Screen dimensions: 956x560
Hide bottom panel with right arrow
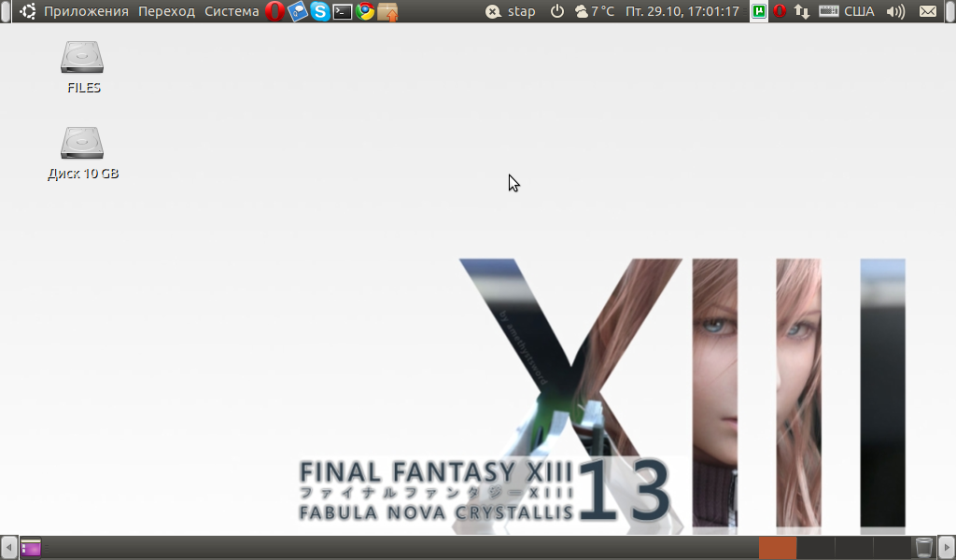point(947,548)
